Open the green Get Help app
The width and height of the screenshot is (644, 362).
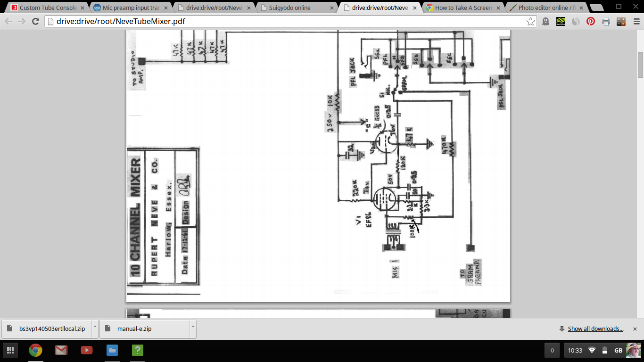(137, 350)
